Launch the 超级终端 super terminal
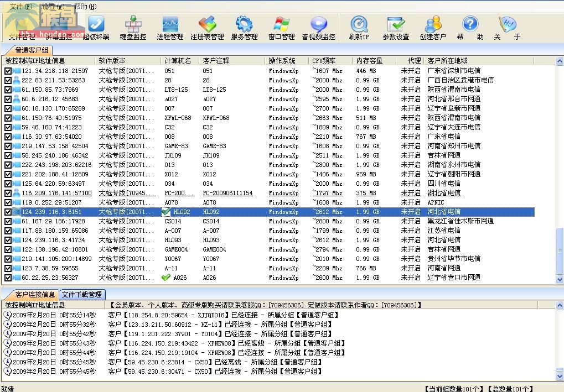This screenshot has height=392, width=564. pos(96,28)
